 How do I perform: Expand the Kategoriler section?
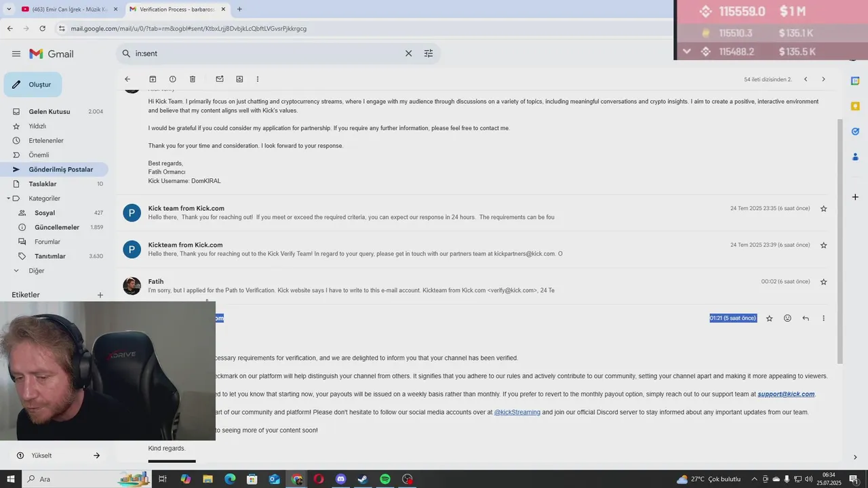point(8,199)
